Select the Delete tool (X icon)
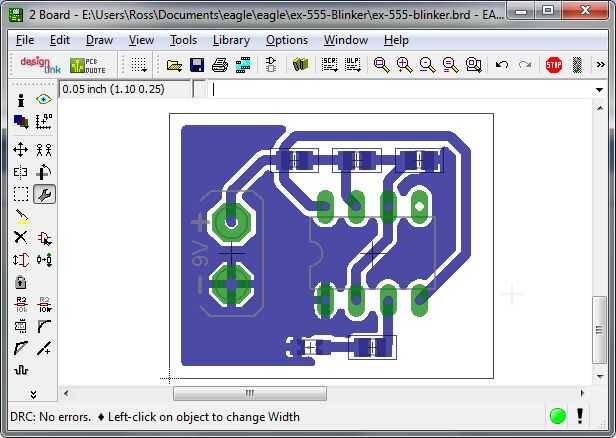 tap(20, 237)
